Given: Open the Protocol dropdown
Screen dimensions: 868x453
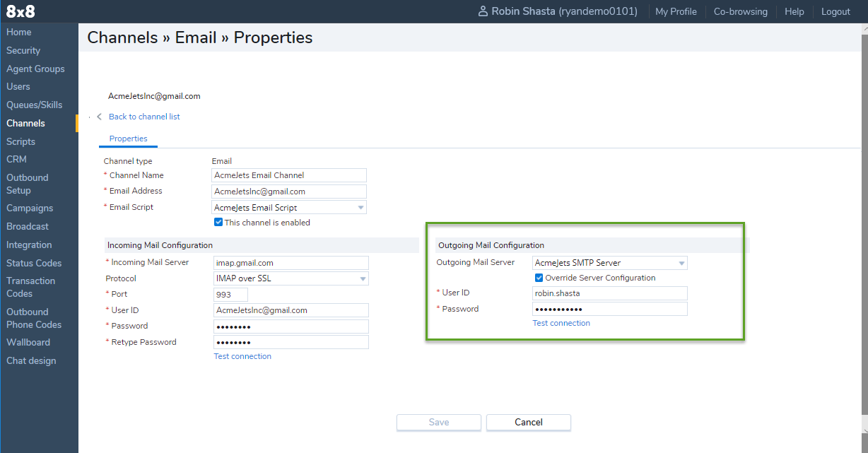Looking at the screenshot, I should [291, 278].
